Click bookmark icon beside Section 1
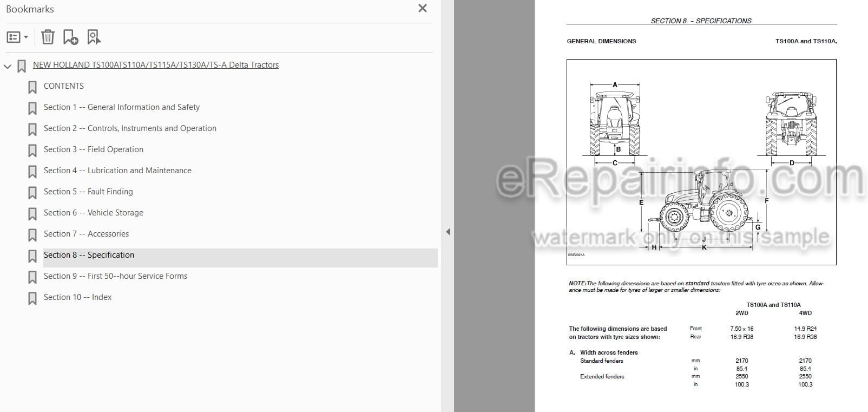 32,108
